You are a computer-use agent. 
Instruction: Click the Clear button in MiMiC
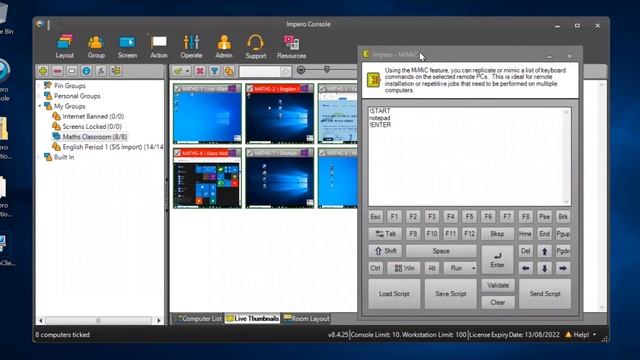498,302
